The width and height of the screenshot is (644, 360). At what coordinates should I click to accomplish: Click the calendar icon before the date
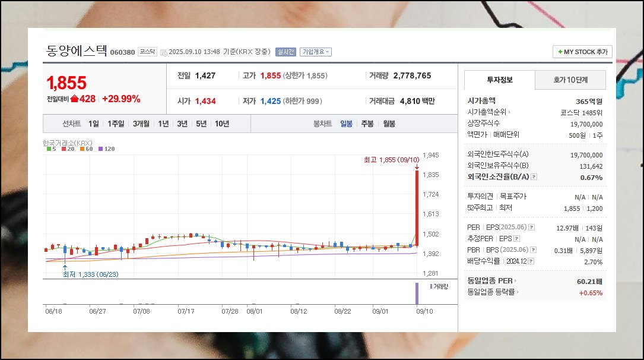(163, 52)
